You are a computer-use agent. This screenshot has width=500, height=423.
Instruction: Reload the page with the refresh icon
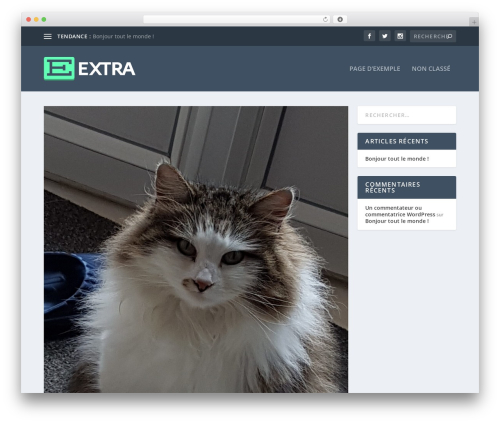point(325,19)
